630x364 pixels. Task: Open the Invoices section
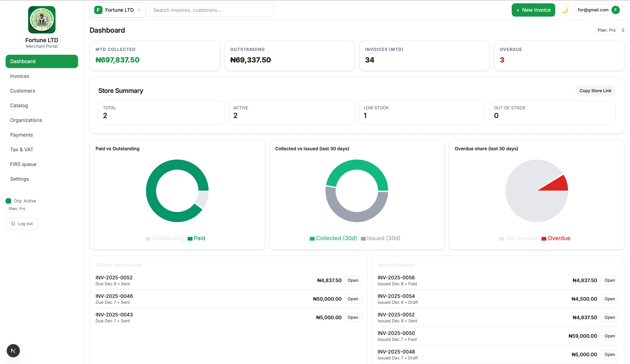tap(19, 76)
